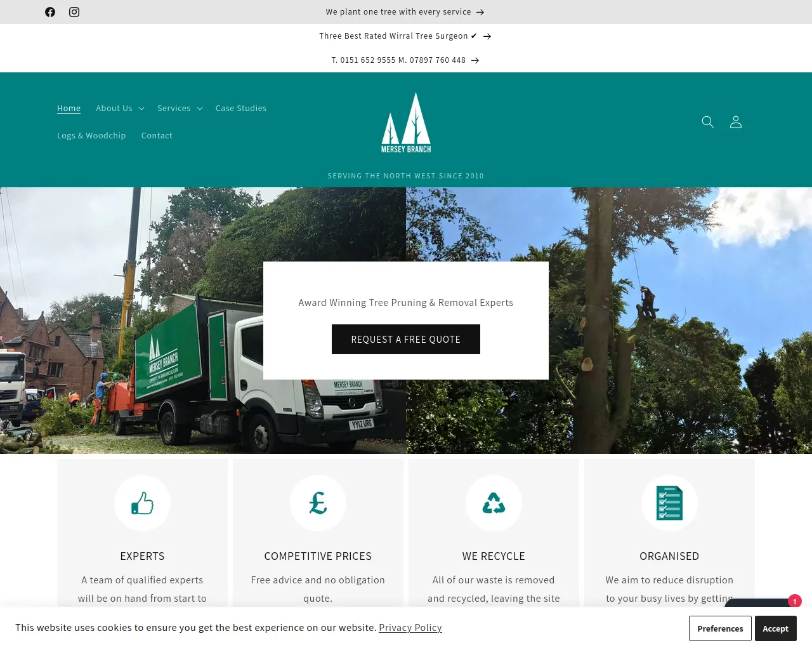
Task: Click the phone numbers announcement link
Action: [x=405, y=60]
